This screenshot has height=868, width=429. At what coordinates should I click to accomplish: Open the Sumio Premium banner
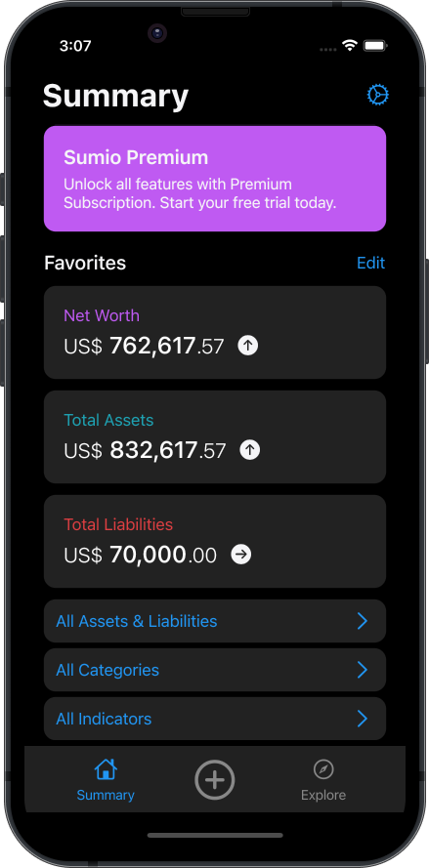tap(215, 179)
